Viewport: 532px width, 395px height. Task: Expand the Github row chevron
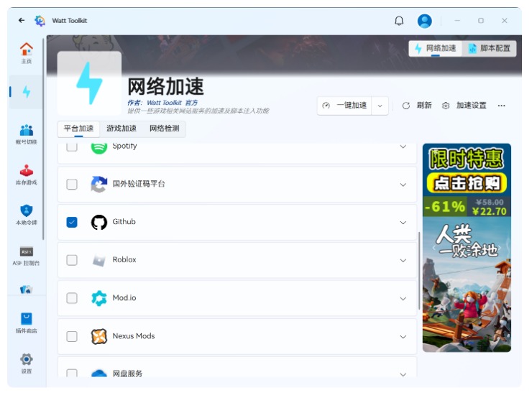pyautogui.click(x=403, y=223)
